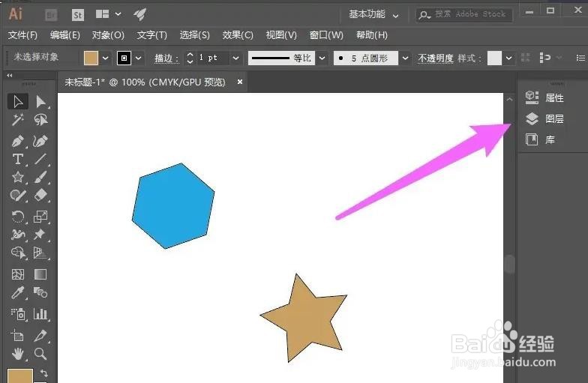Select the Eraser tool
The image size is (588, 383).
click(40, 195)
